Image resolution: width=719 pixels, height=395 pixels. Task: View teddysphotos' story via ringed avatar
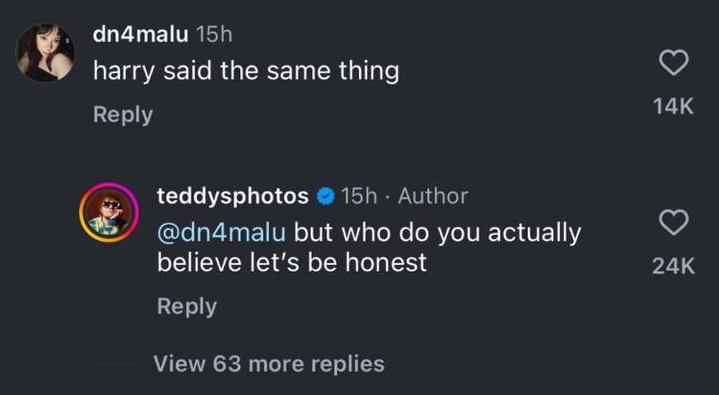109,212
